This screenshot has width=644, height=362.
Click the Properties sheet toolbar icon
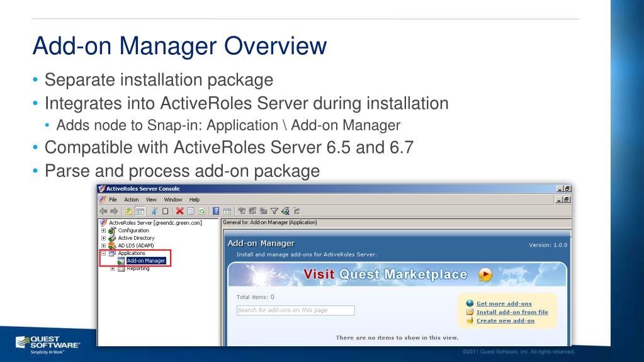[x=191, y=211]
